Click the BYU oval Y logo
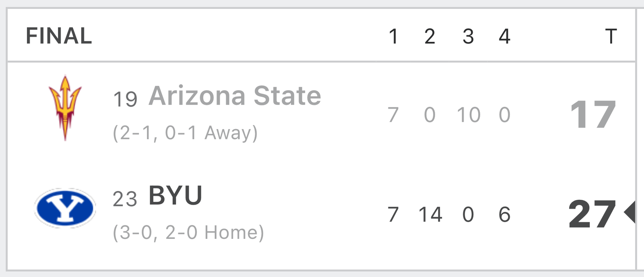 (x=65, y=208)
